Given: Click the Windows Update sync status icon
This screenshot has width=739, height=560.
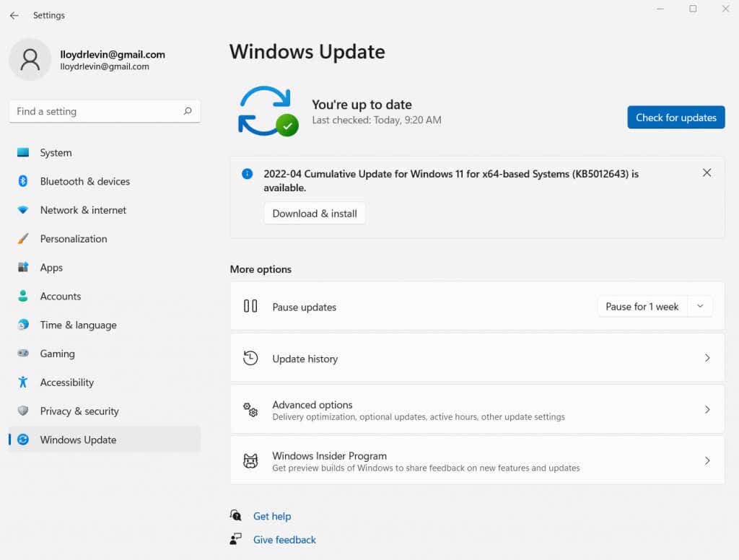Looking at the screenshot, I should point(268,112).
